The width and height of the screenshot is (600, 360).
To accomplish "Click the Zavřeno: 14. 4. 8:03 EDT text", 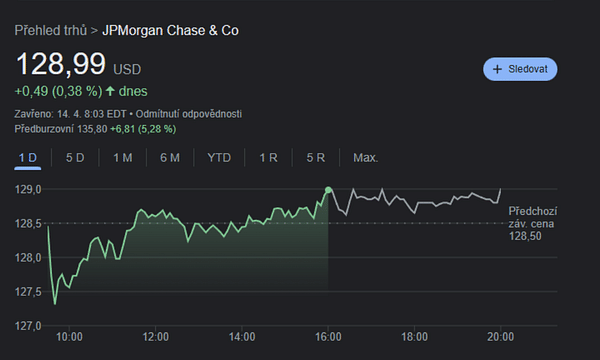I will tap(70, 114).
